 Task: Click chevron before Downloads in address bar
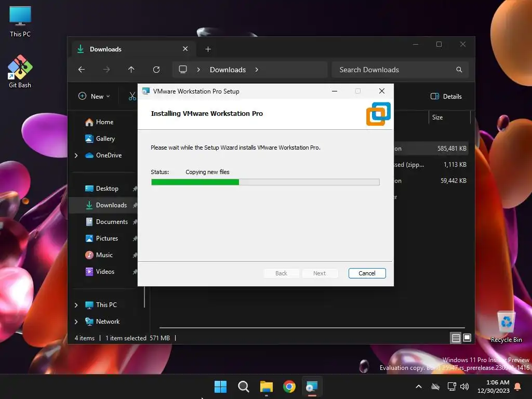click(198, 70)
